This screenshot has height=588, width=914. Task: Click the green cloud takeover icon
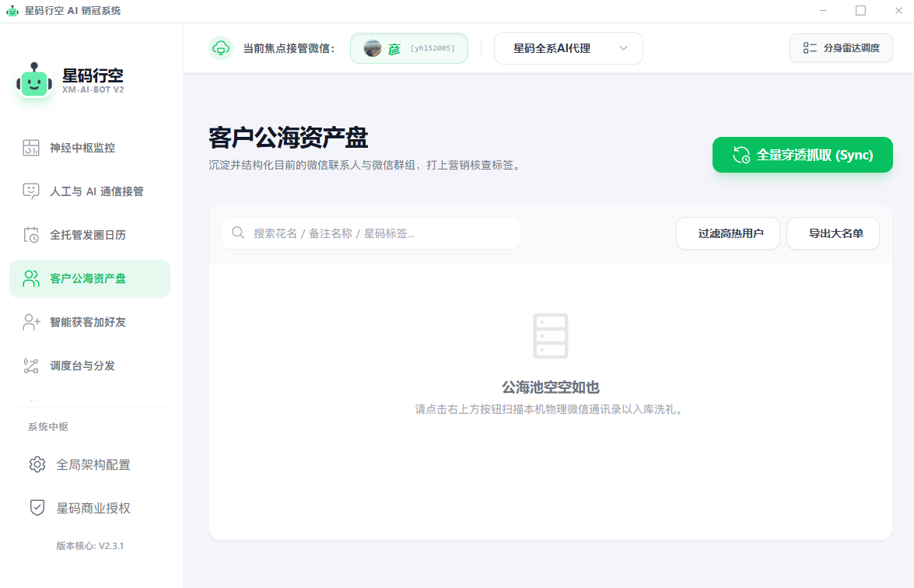[221, 47]
